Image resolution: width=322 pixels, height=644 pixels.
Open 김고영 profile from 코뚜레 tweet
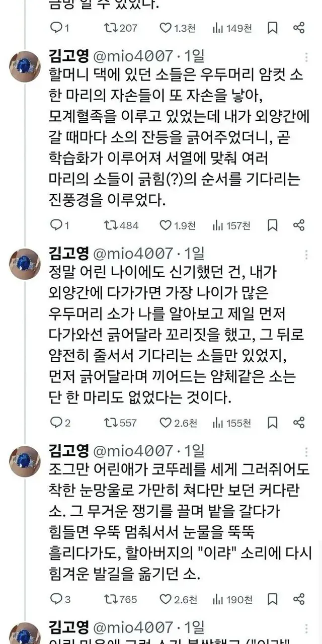coord(68,448)
